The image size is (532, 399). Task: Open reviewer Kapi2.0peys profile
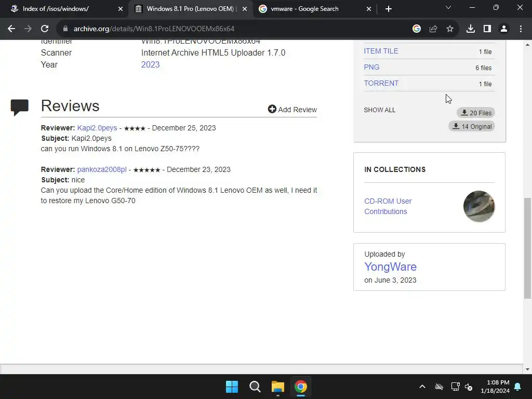97,128
